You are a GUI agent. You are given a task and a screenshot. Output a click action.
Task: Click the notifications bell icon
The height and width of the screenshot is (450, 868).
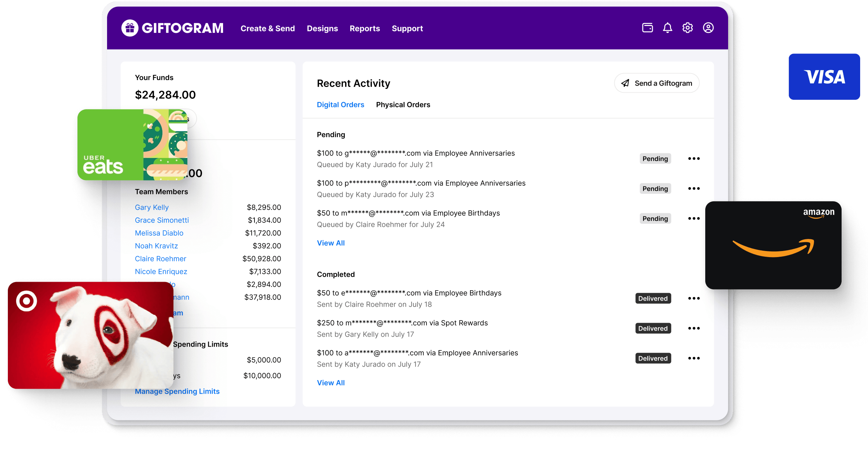coord(667,28)
